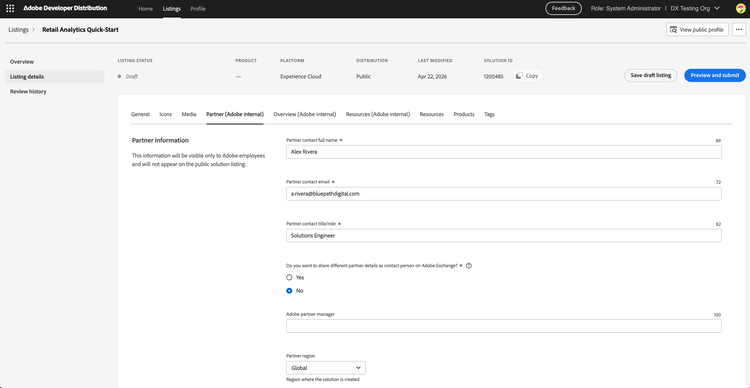Screen dimensions: 750x388
Task: Focus the Partner contact full name field
Action: tap(504, 152)
